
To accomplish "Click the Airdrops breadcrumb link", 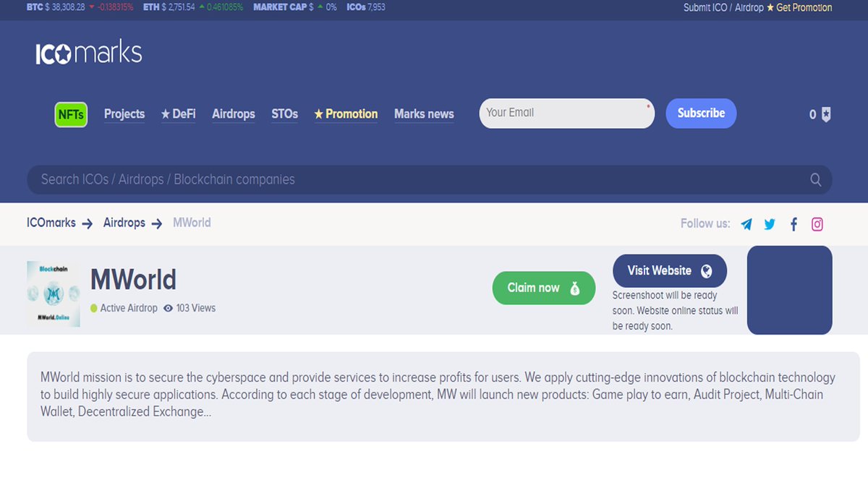I will pos(124,223).
